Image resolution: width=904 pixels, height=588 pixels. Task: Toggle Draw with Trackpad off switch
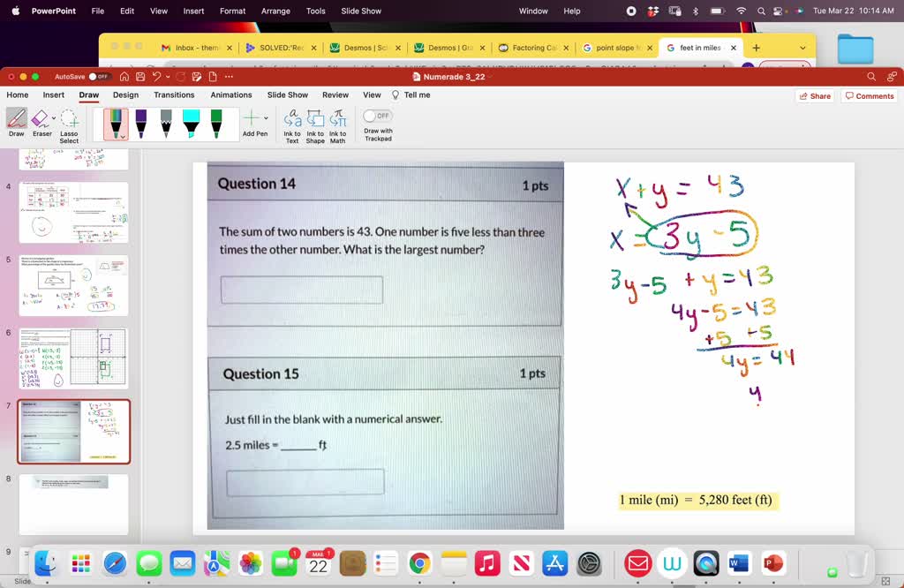coord(378,116)
